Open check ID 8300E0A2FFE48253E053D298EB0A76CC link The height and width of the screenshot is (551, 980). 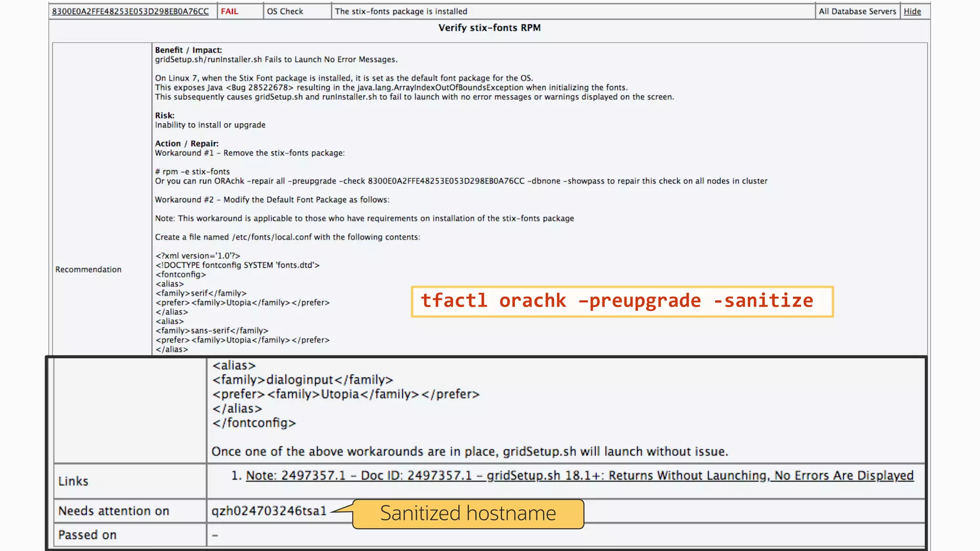click(x=130, y=11)
